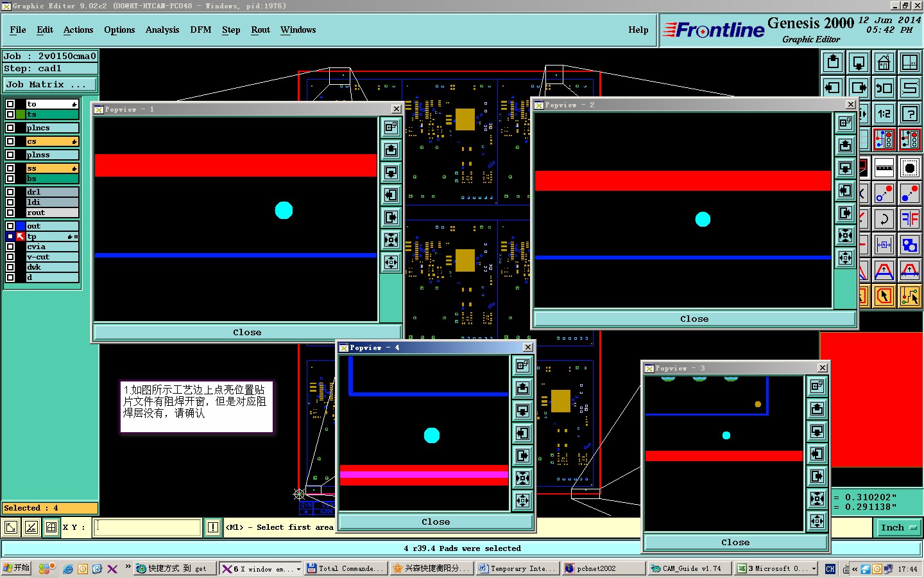The height and width of the screenshot is (578, 924).
Task: Click the pan left icon in main toolbar
Action: (833, 87)
